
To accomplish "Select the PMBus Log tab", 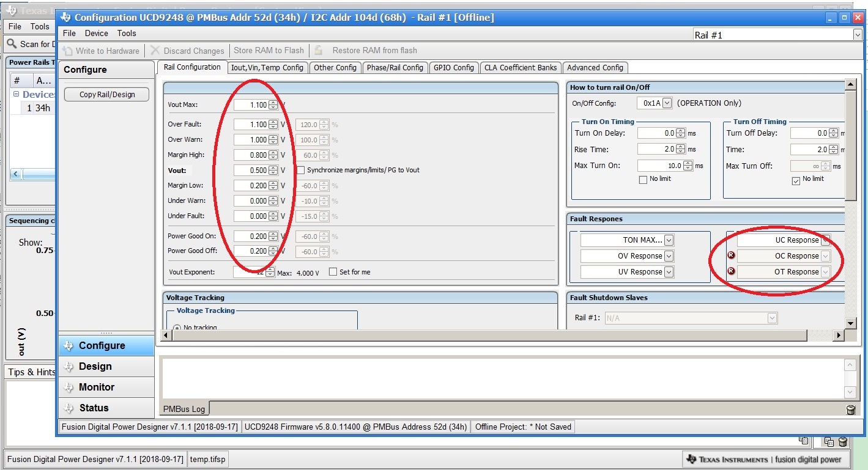I will tap(185, 408).
